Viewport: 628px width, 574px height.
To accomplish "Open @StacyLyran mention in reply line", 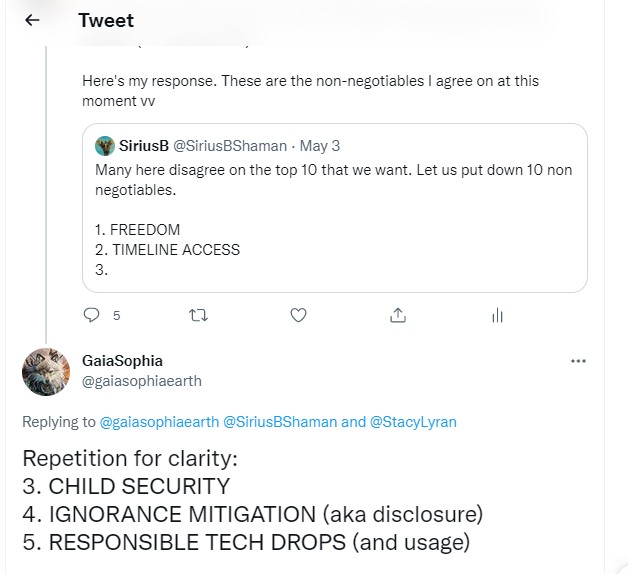I will (413, 422).
